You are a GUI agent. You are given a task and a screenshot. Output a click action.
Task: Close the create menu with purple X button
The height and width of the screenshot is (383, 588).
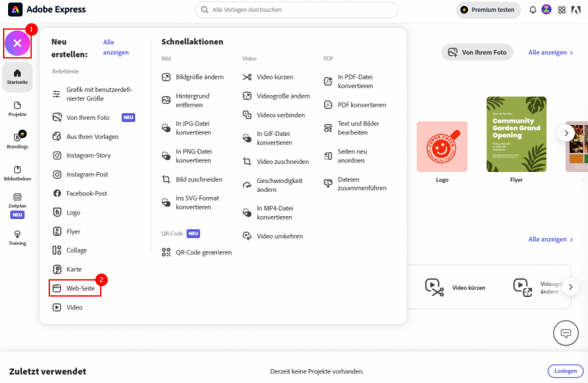click(x=17, y=44)
